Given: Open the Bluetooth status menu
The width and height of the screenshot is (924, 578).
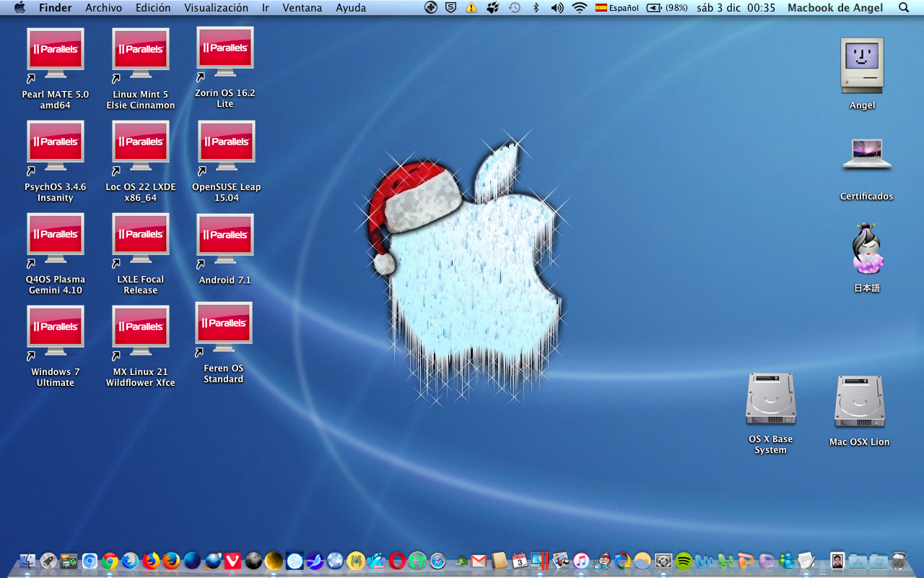Looking at the screenshot, I should click(536, 8).
